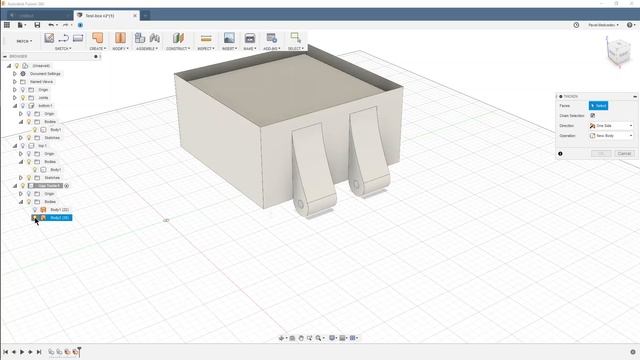Open Display Settings icon in navigation bar
This screenshot has width=640, height=360.
(332, 338)
